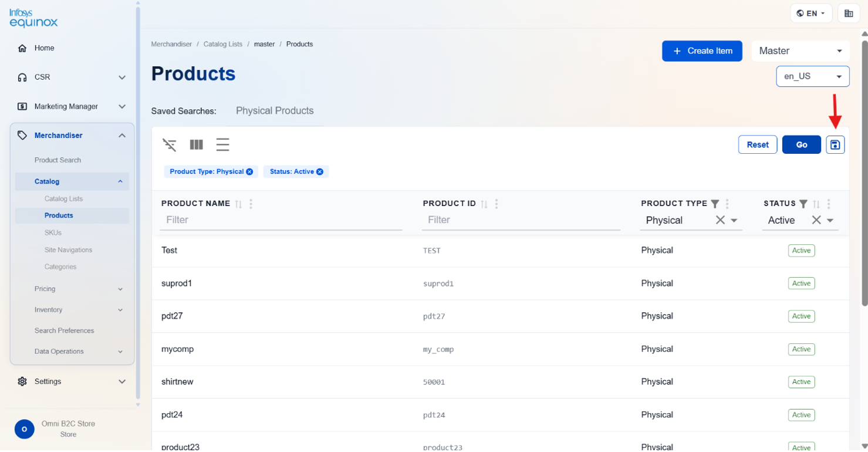Viewport: 868px width, 452px height.
Task: Expand the Data Operations submenu
Action: (x=120, y=352)
